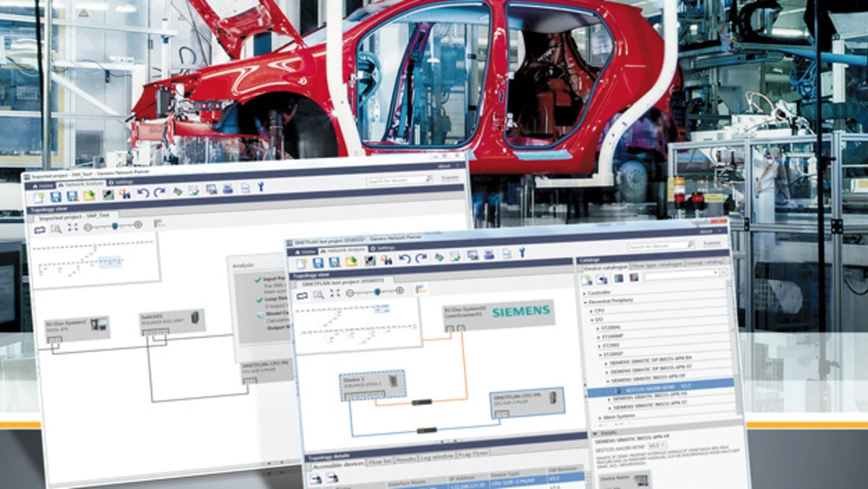The image size is (868, 489).
Task: Collapse the Decentral Periphery catalogue node
Action: (585, 300)
